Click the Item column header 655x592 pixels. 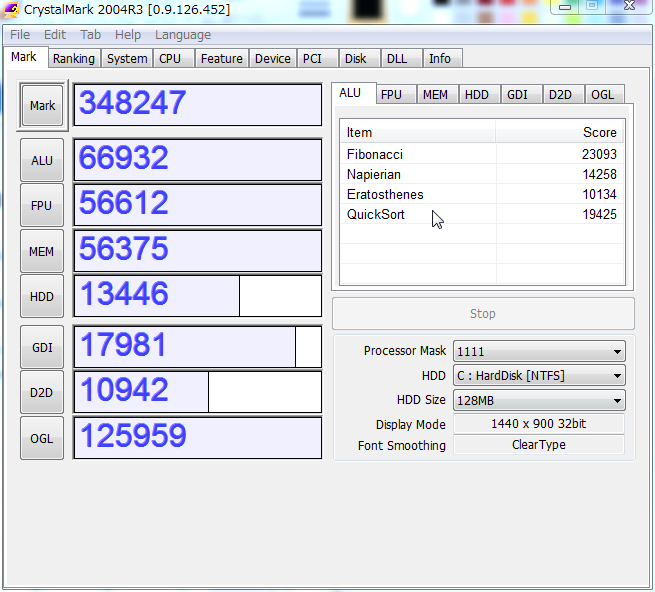418,132
